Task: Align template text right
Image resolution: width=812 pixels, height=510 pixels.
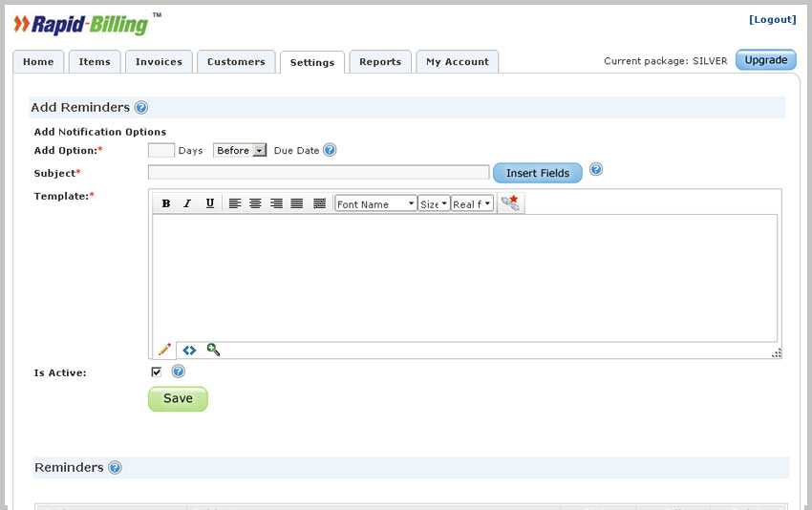Action: pos(276,203)
